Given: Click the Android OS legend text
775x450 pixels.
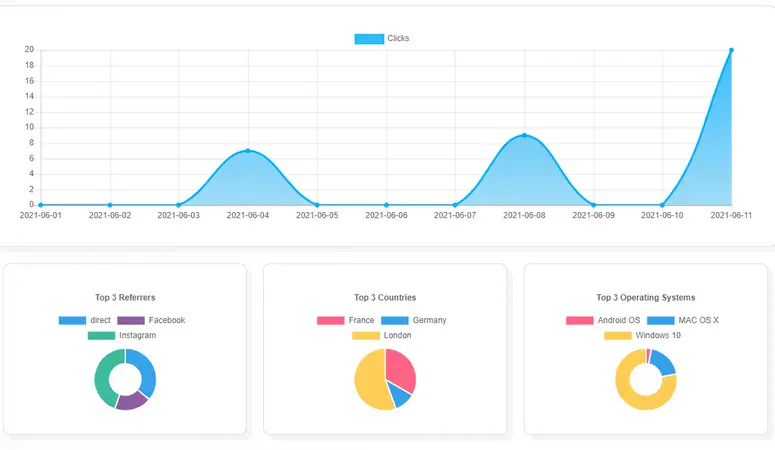Looking at the screenshot, I should coord(619,320).
